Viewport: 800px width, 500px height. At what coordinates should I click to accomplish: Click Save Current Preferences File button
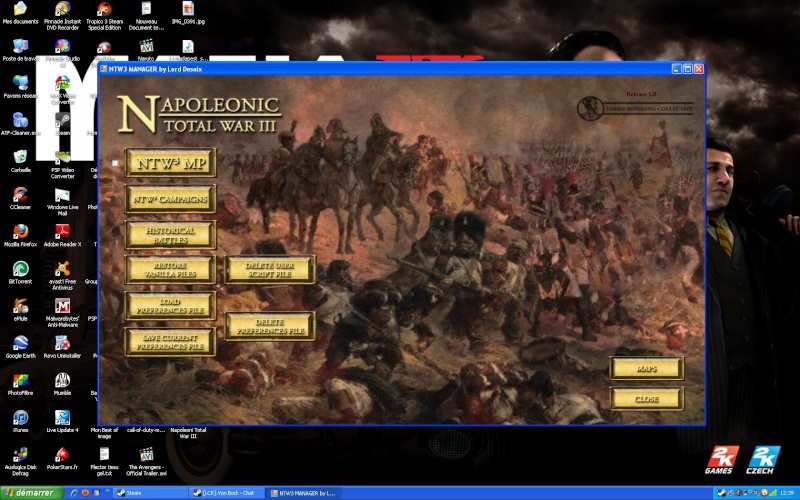click(170, 341)
